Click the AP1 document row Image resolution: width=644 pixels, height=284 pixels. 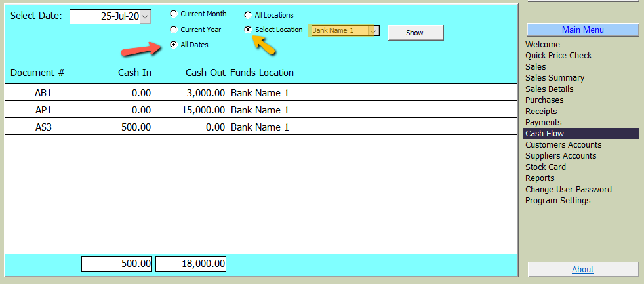(43, 110)
